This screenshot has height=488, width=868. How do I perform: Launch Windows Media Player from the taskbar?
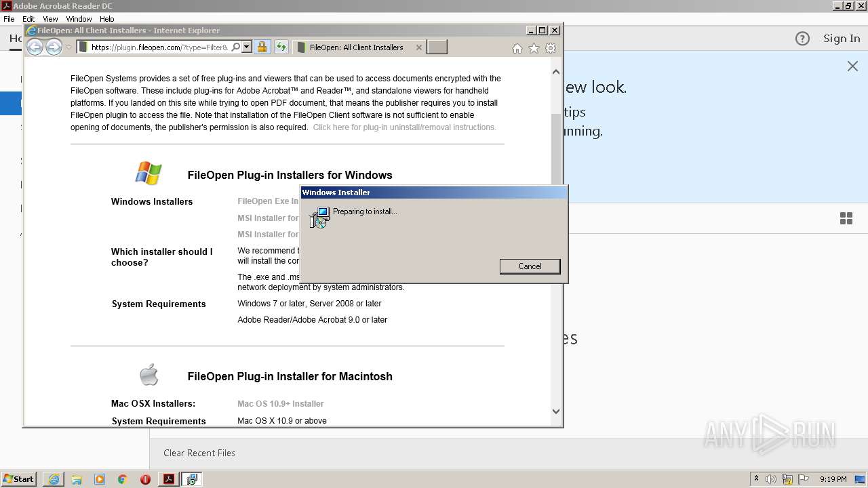(x=100, y=479)
